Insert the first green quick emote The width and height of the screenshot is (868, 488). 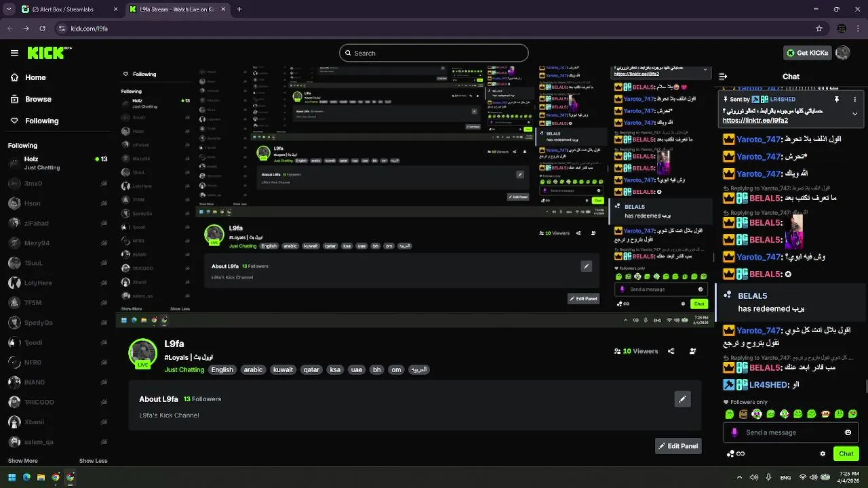pyautogui.click(x=730, y=413)
